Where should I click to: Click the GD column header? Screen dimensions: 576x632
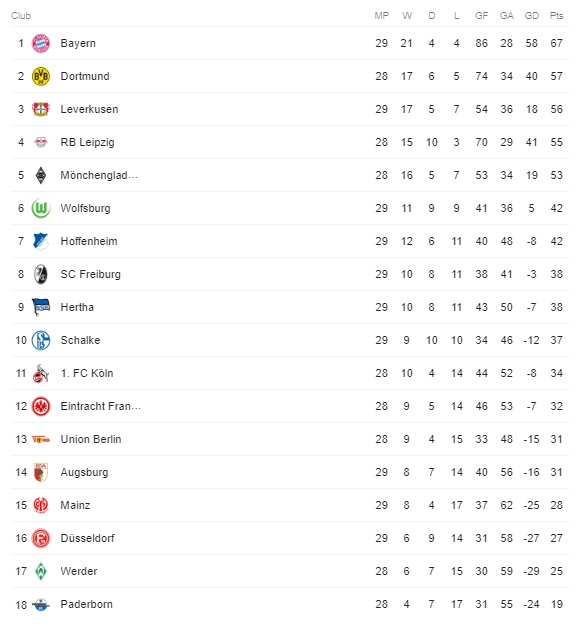(x=532, y=16)
